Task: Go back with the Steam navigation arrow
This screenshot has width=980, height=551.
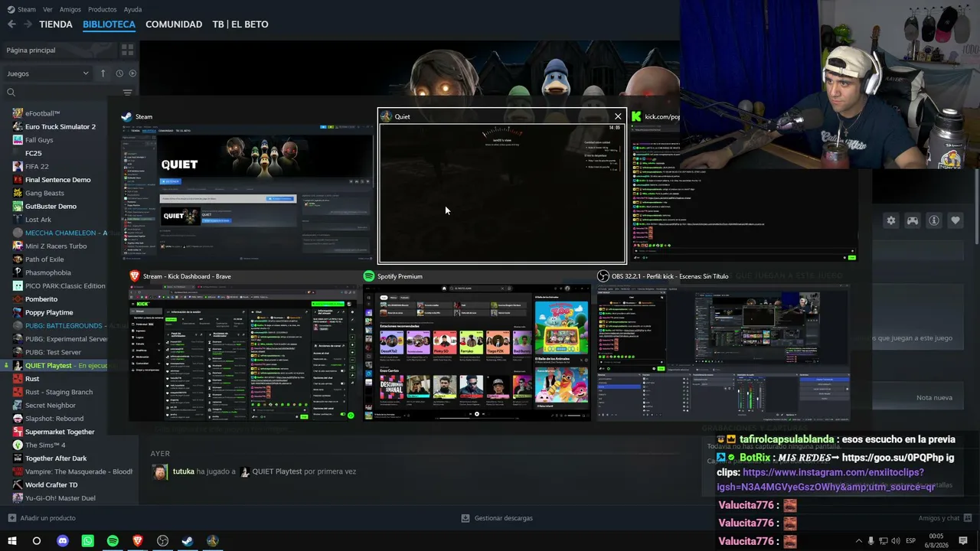Action: pyautogui.click(x=11, y=24)
